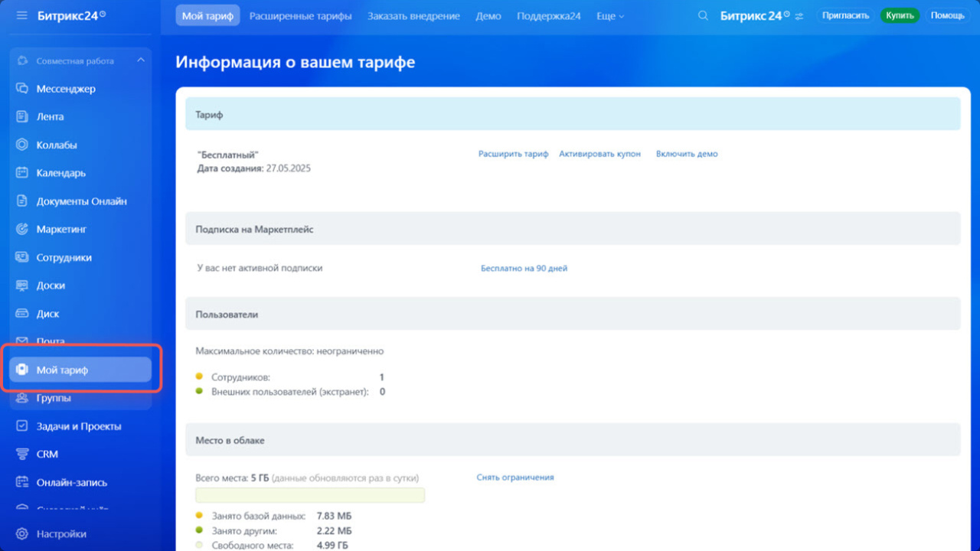Go to the Collabs section icon
The image size is (980, 551).
(22, 145)
